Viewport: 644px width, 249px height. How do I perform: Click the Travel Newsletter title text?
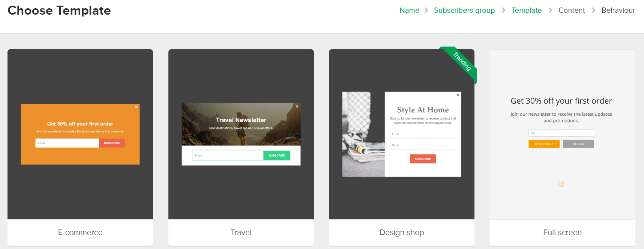pos(241,120)
